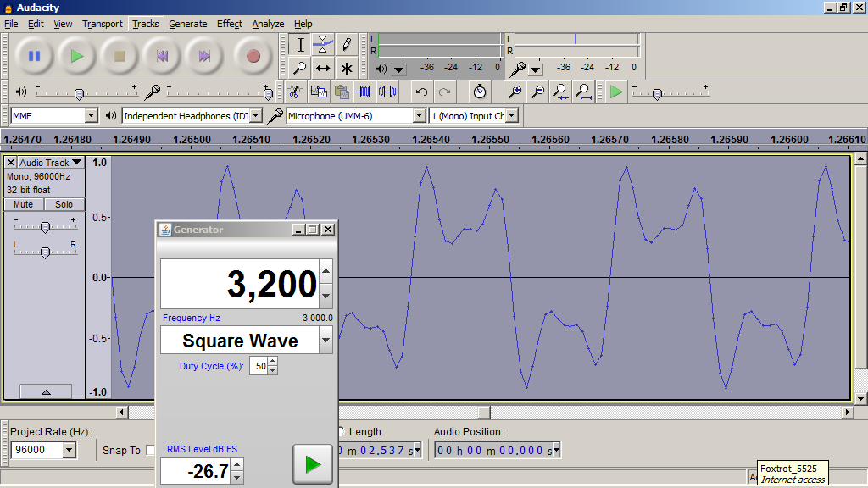
Task: Open the Effect menu
Action: coord(229,24)
